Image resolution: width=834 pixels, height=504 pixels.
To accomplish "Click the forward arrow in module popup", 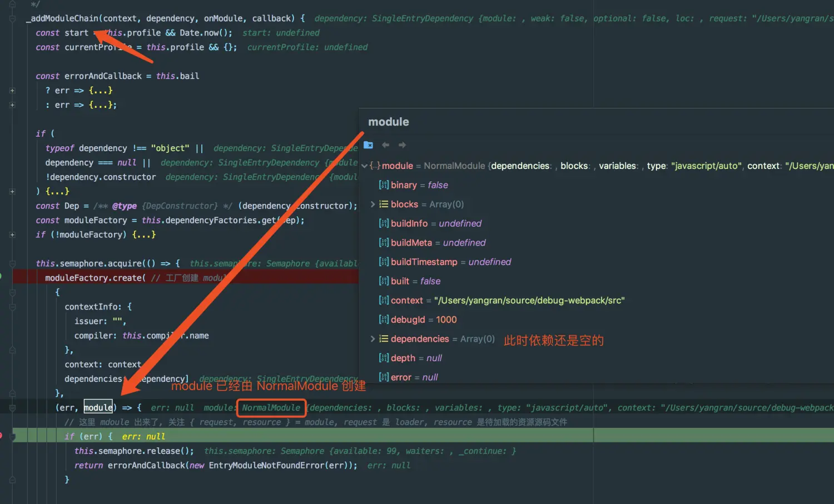I will [402, 145].
